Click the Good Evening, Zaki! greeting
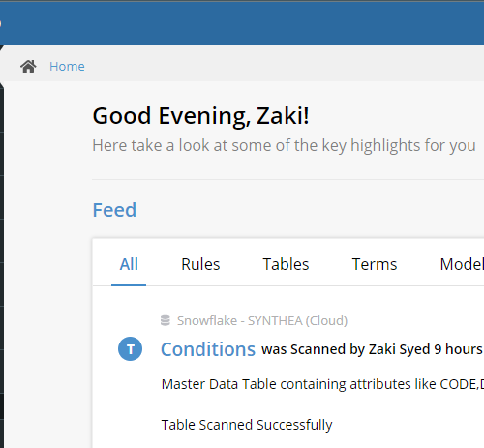The image size is (484, 448). click(200, 116)
